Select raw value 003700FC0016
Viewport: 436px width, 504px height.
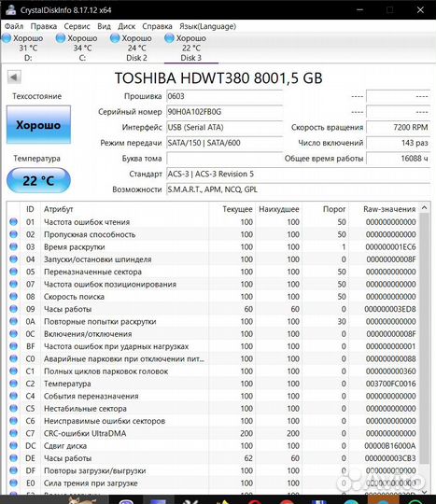click(390, 384)
